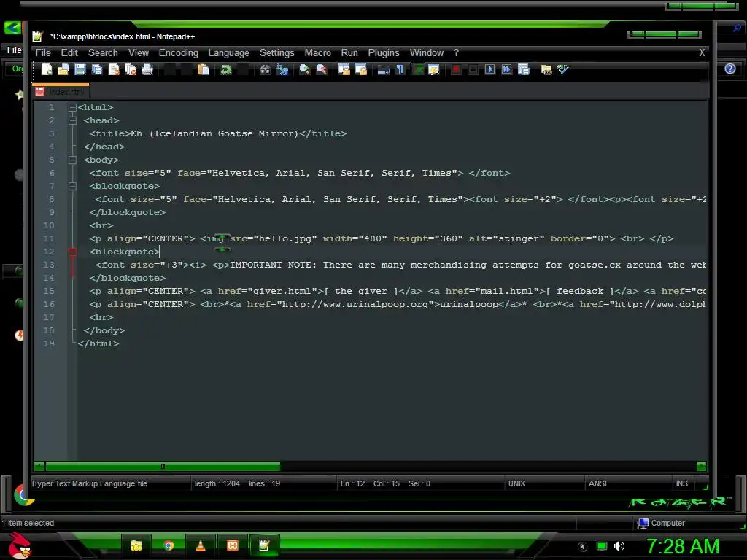Click the 7:28 AM taskbar clock
The image size is (747, 560).
pyautogui.click(x=683, y=546)
